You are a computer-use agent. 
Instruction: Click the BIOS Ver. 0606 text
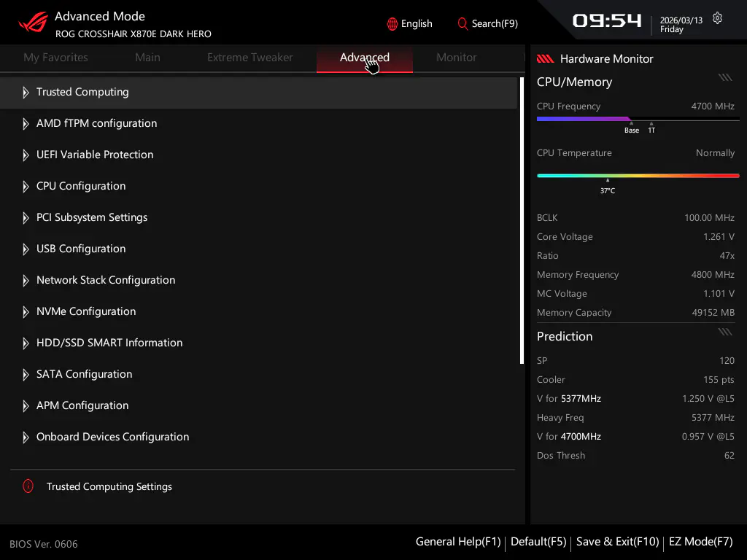[43, 544]
